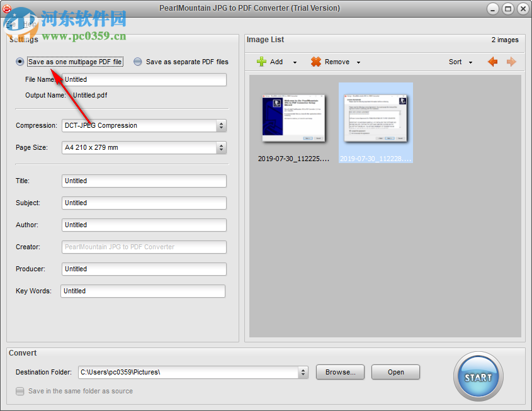The width and height of the screenshot is (532, 411).
Task: Open the Page Size dropdown
Action: [x=221, y=147]
